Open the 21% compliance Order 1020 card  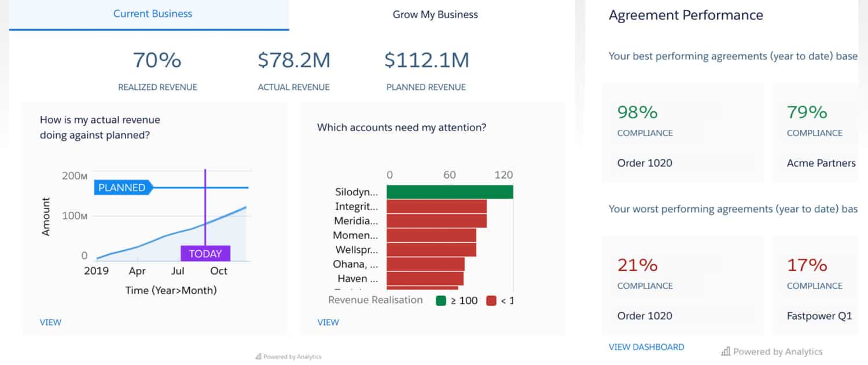pyautogui.click(x=682, y=286)
